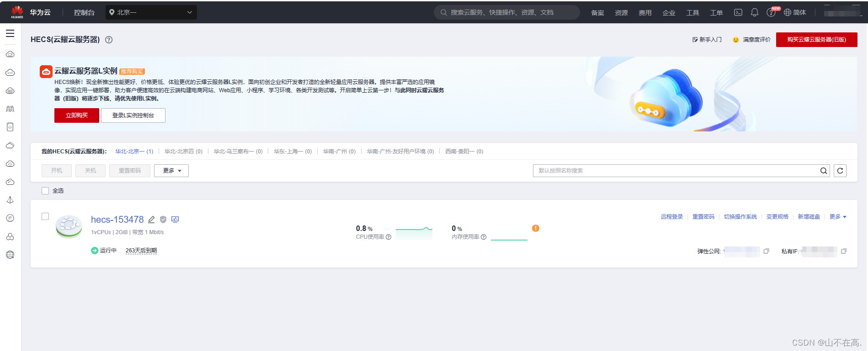Click 购买云耀云服务器(旧版) button
868x351 pixels.
(817, 40)
